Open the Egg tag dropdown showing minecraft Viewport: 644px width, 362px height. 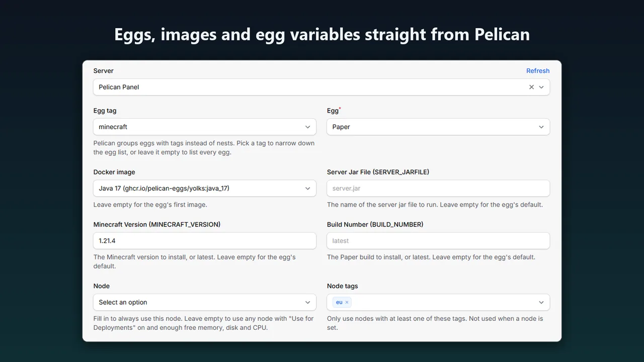point(205,127)
